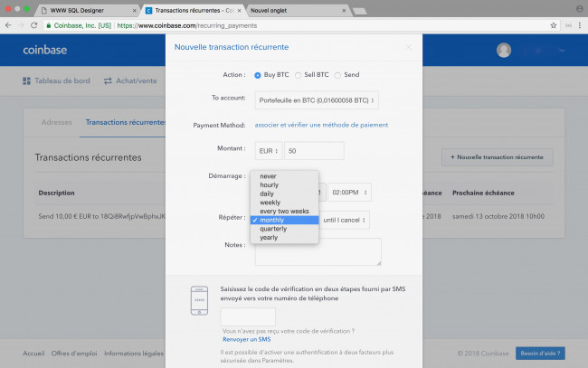Click the Tableau de bord grid icon
Viewport: 588px width, 368px height.
tap(26, 81)
